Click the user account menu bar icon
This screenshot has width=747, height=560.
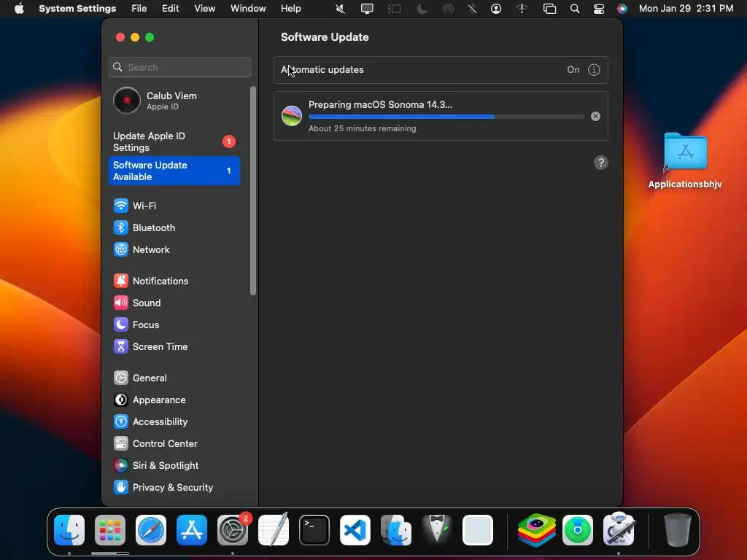tap(496, 9)
